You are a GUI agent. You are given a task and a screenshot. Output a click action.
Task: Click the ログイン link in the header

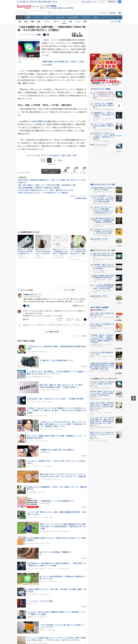click(42, 8)
